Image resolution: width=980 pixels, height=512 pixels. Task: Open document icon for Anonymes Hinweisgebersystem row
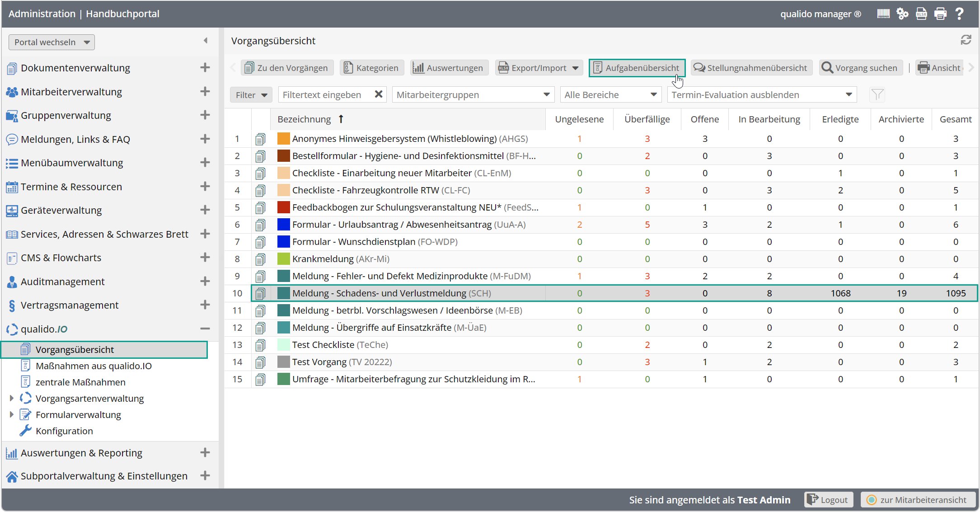(x=260, y=139)
